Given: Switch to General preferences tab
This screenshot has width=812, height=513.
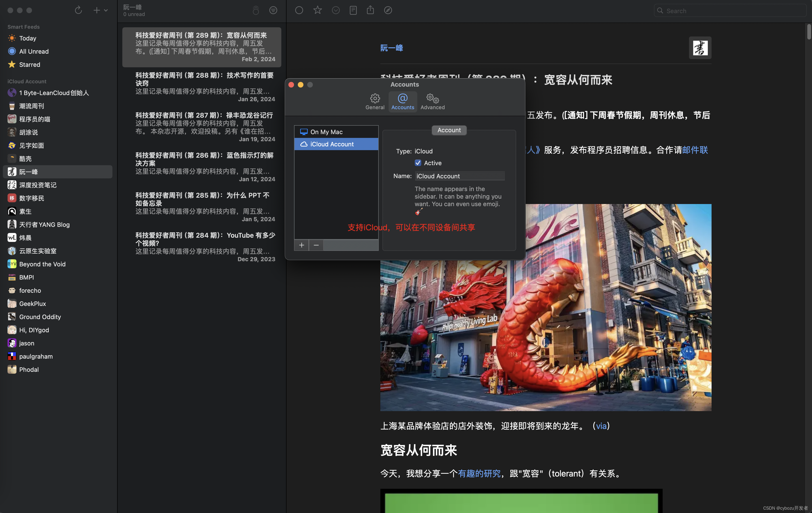Looking at the screenshot, I should tap(375, 101).
